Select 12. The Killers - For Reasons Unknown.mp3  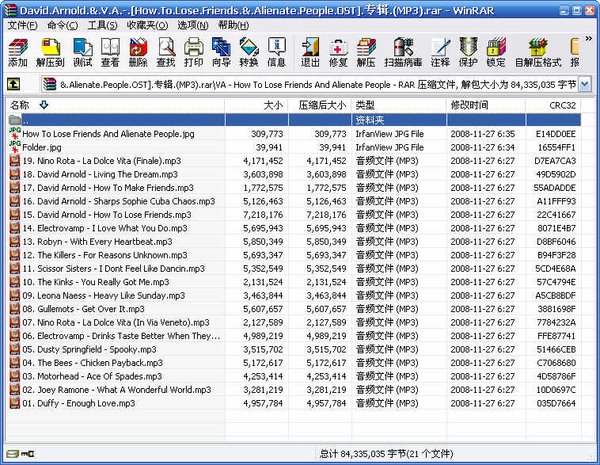293,255
